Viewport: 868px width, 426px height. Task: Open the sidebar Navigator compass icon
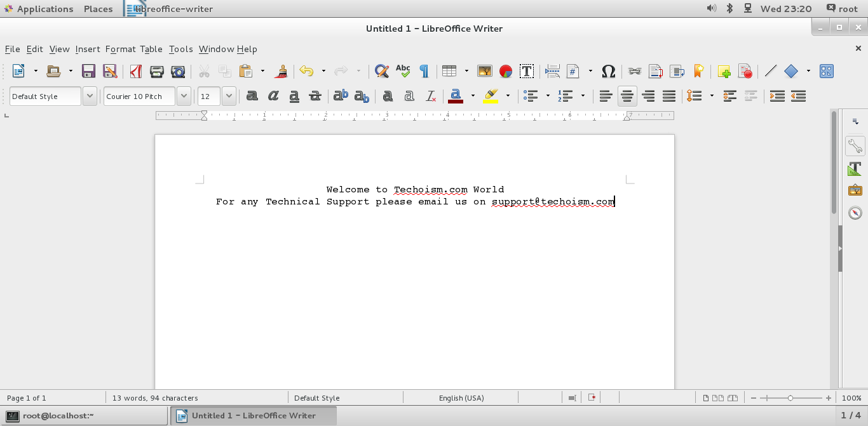point(855,213)
